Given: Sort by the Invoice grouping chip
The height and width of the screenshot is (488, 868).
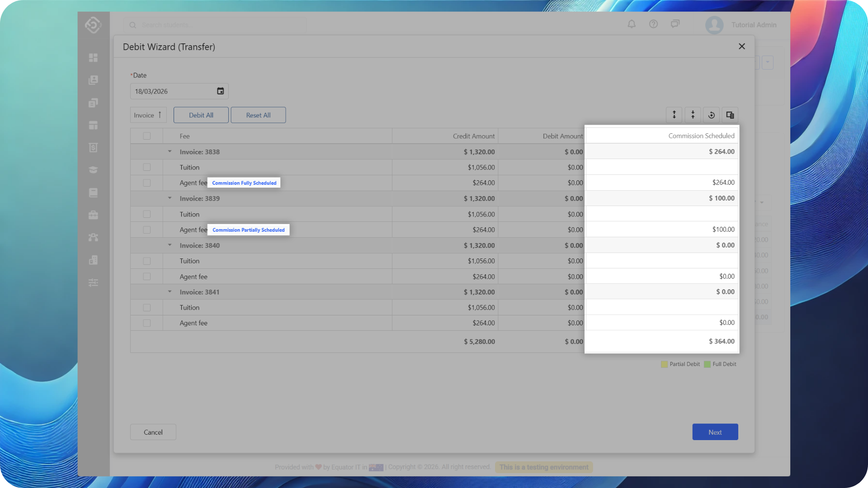Looking at the screenshot, I should pyautogui.click(x=148, y=115).
